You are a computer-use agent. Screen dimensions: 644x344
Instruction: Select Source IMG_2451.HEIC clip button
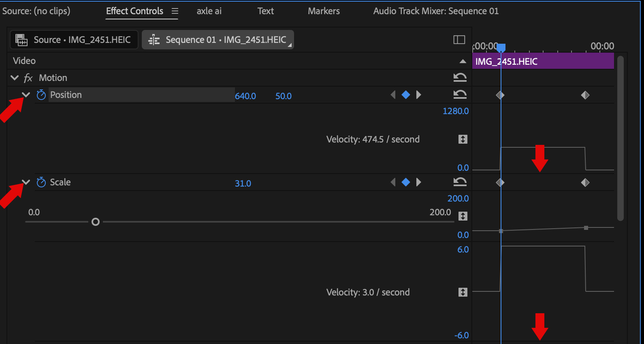coord(74,40)
